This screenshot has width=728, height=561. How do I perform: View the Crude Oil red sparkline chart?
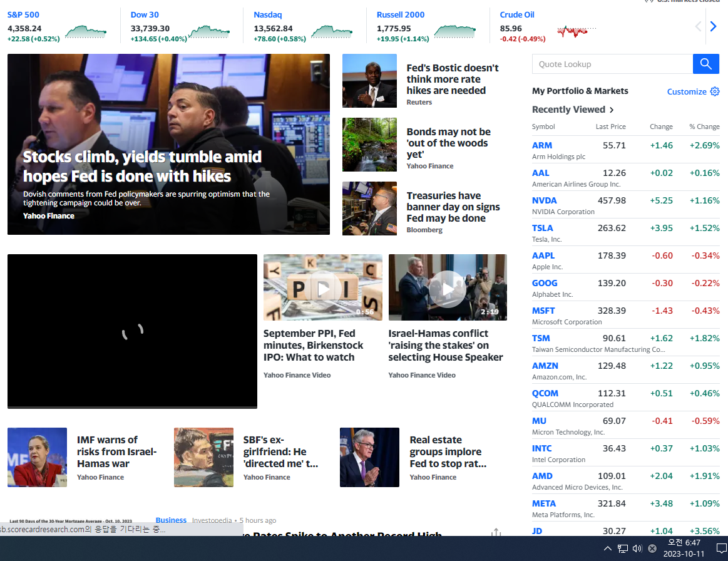click(577, 31)
